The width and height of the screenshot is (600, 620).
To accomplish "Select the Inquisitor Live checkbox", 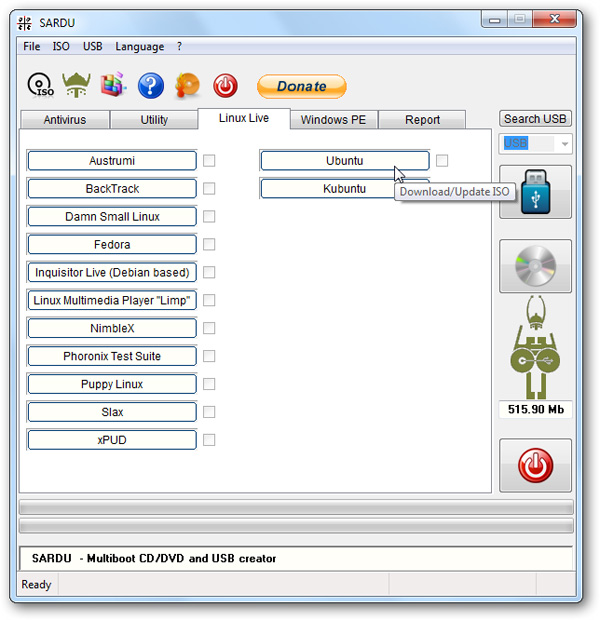I will point(209,272).
